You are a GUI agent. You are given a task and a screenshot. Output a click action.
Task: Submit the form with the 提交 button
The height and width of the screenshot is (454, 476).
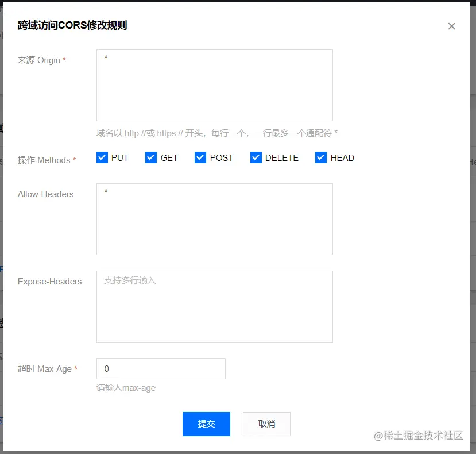[x=207, y=424]
